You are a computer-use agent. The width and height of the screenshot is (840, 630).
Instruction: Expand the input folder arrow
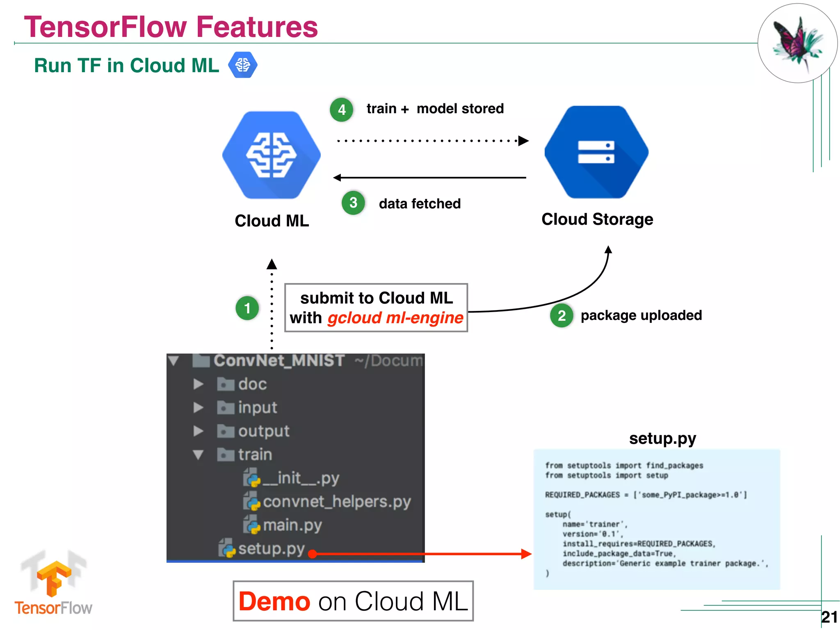tap(199, 407)
